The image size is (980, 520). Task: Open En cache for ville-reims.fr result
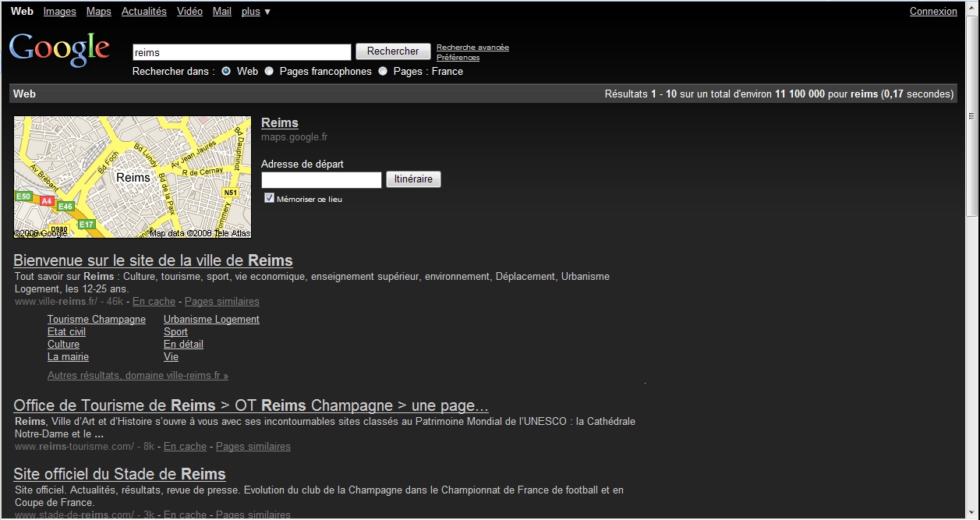pos(154,302)
